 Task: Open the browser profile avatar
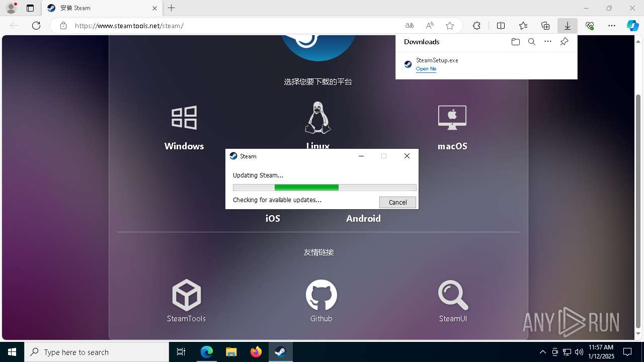tap(11, 8)
